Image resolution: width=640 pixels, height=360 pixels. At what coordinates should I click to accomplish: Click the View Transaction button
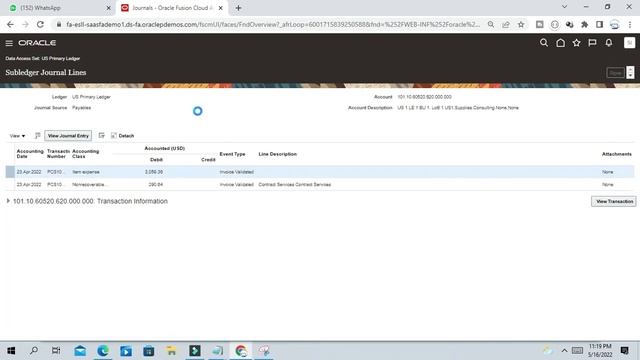tap(613, 201)
